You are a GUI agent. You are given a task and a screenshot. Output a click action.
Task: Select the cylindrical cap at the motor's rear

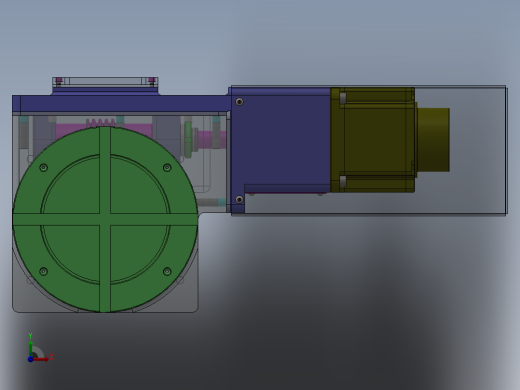433,140
